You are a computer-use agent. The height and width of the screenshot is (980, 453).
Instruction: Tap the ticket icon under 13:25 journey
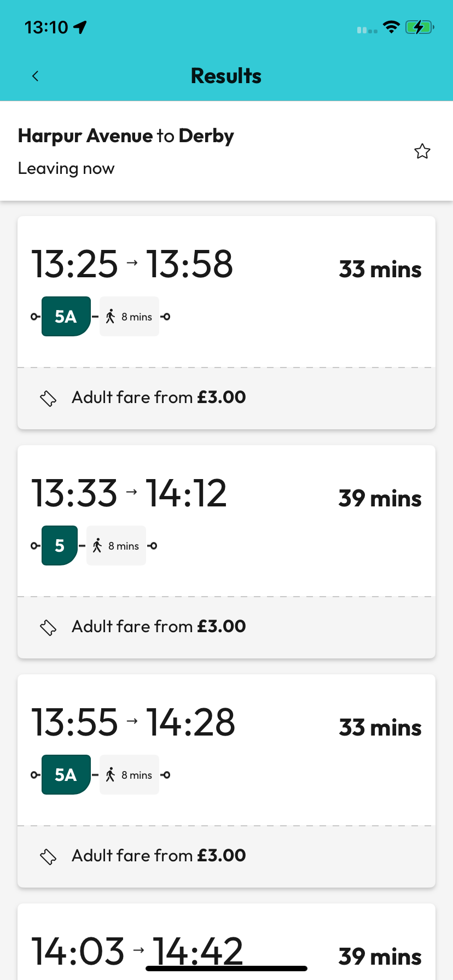coord(48,398)
